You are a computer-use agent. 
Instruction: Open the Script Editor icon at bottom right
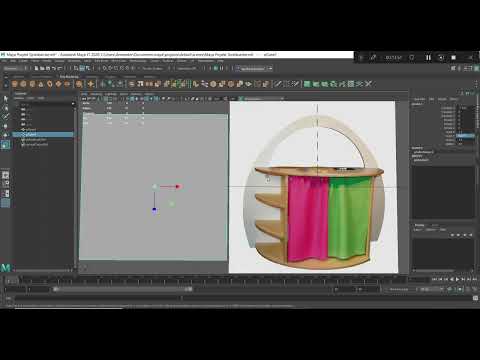click(475, 298)
